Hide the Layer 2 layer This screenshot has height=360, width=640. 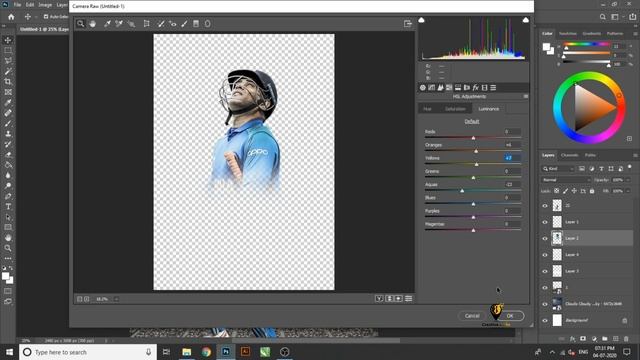coord(545,238)
